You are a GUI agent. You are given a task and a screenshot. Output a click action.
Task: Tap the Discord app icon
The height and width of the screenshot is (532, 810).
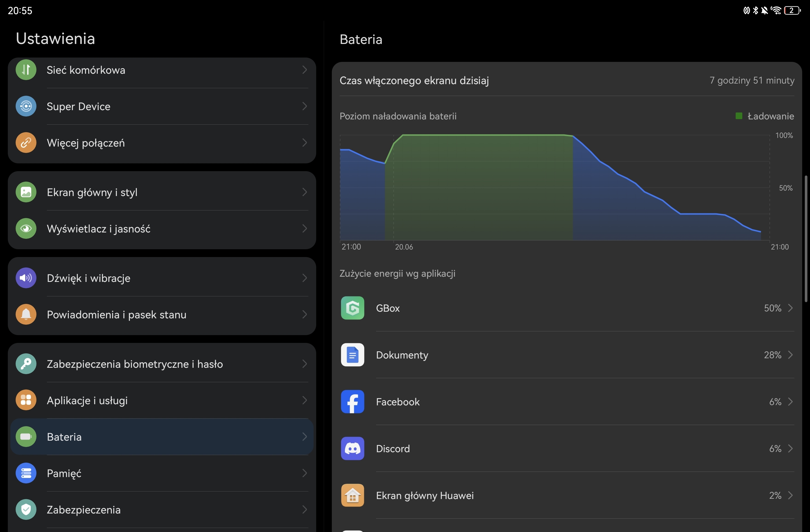pos(352,448)
